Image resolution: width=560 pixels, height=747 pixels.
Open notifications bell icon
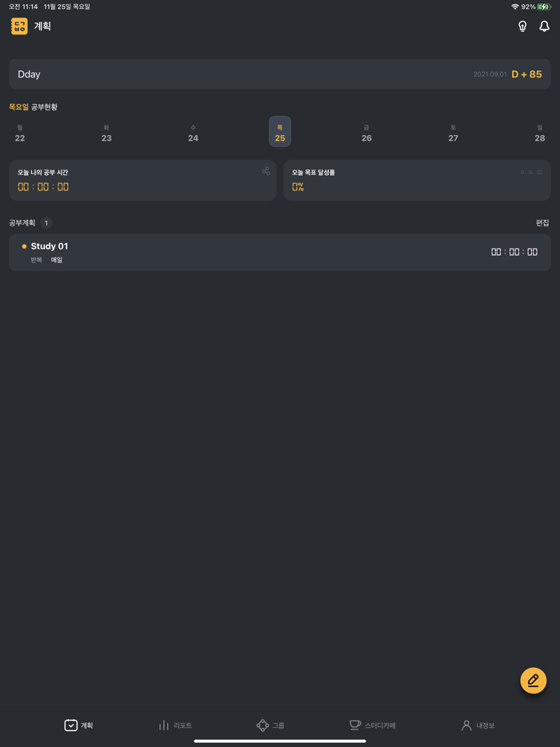[x=544, y=26]
